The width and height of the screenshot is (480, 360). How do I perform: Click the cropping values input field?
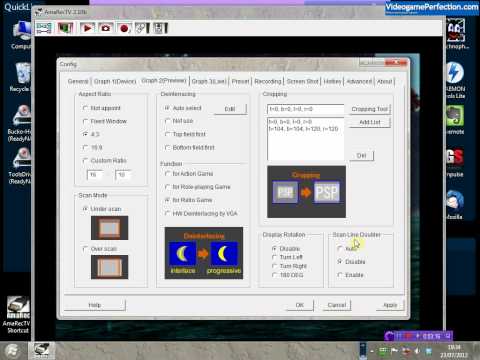305,109
